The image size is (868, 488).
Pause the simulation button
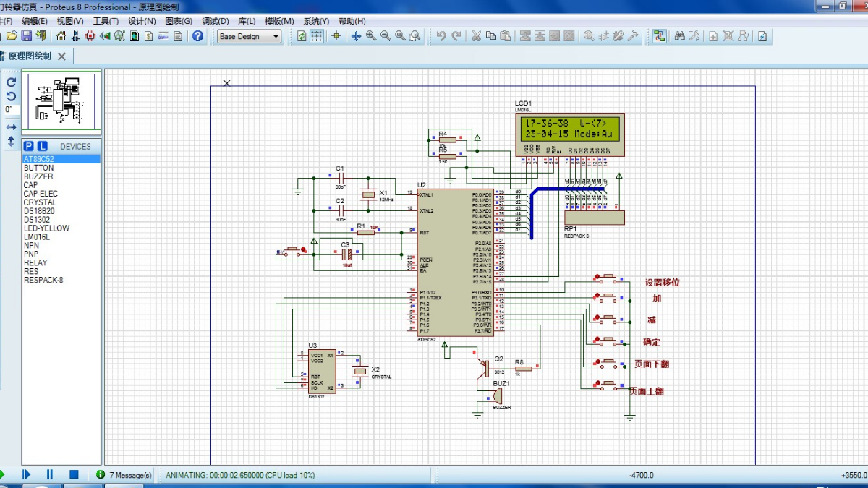tap(50, 474)
